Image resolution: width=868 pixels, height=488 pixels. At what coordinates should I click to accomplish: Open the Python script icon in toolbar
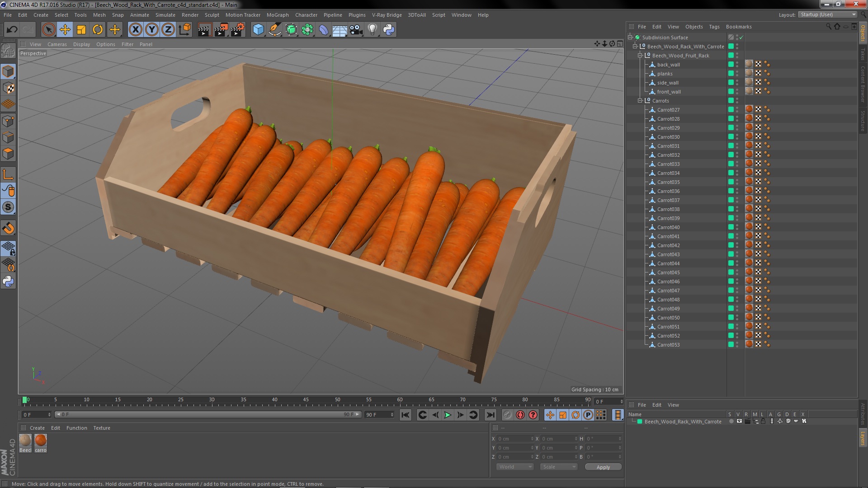[x=389, y=30]
